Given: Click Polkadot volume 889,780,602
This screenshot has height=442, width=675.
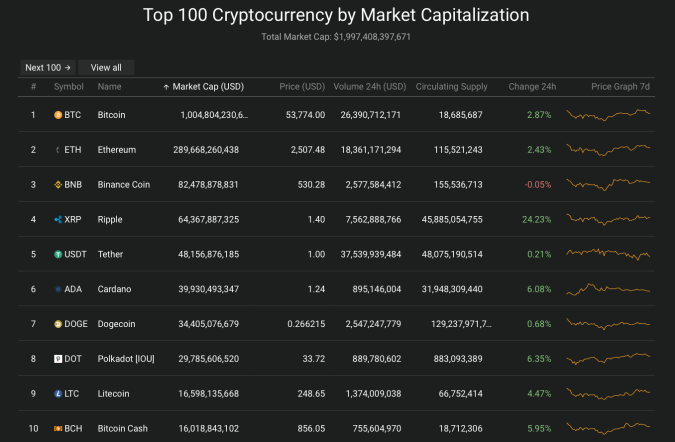Looking at the screenshot, I should point(377,359).
